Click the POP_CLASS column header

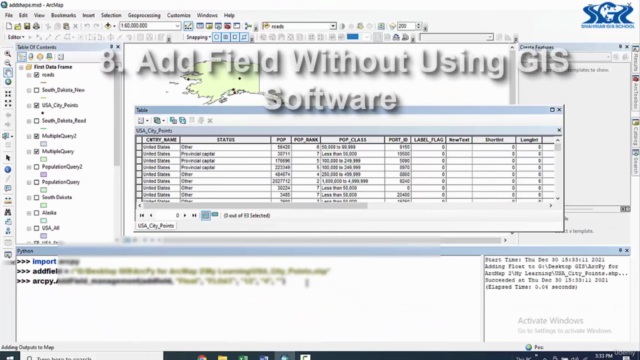[352, 140]
